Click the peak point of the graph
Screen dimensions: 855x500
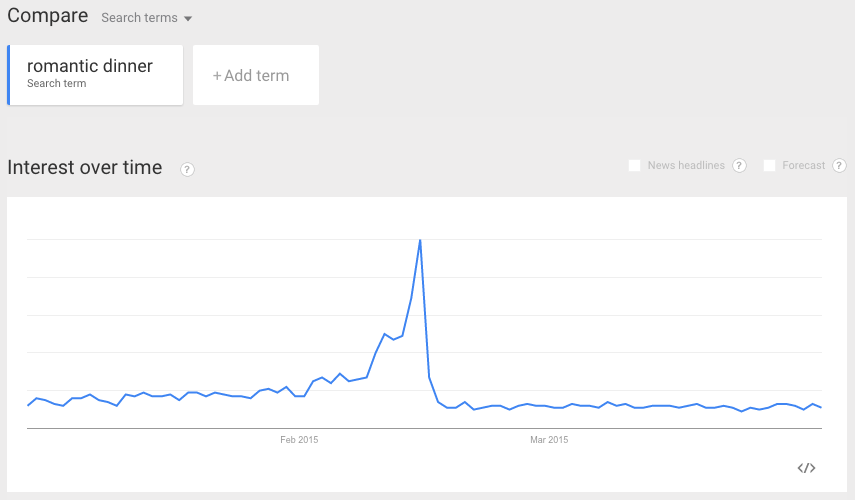pos(420,240)
